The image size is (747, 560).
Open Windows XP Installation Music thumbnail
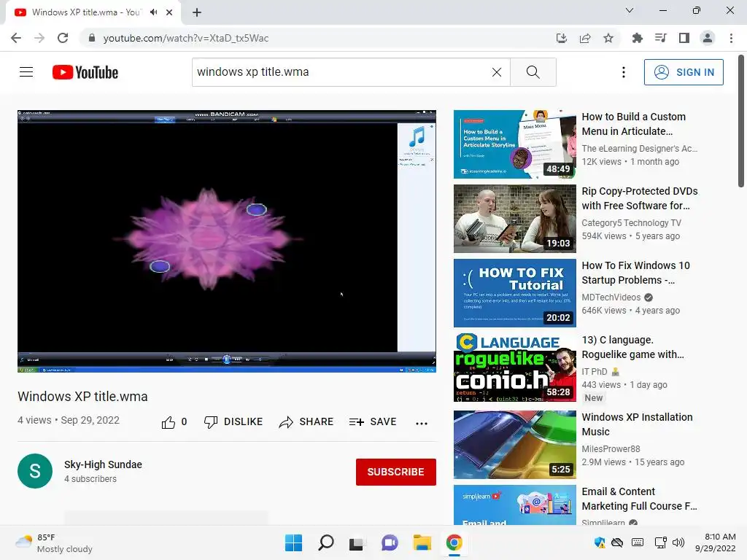(514, 444)
